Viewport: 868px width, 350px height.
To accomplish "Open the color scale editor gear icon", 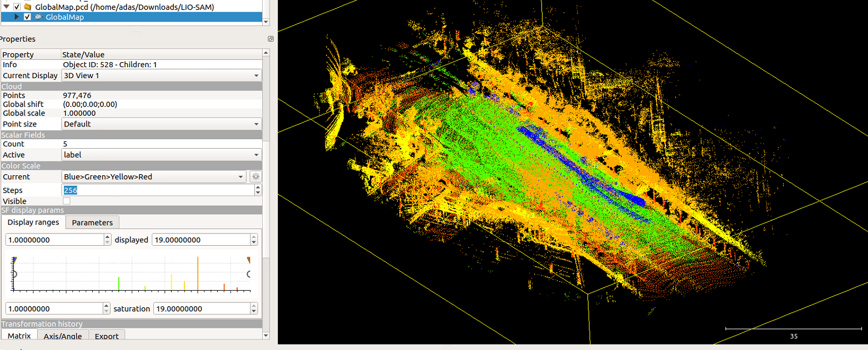I will point(255,177).
